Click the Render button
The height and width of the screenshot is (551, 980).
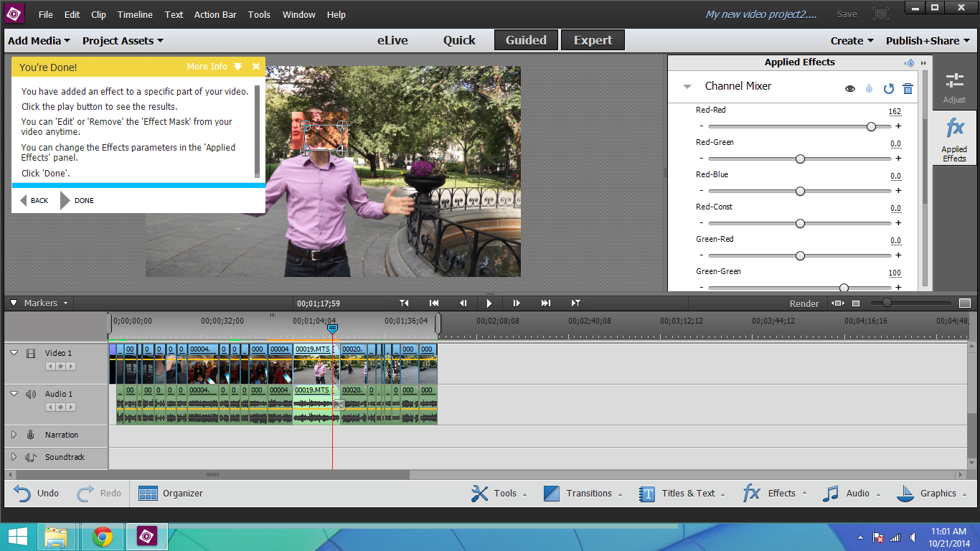point(804,303)
